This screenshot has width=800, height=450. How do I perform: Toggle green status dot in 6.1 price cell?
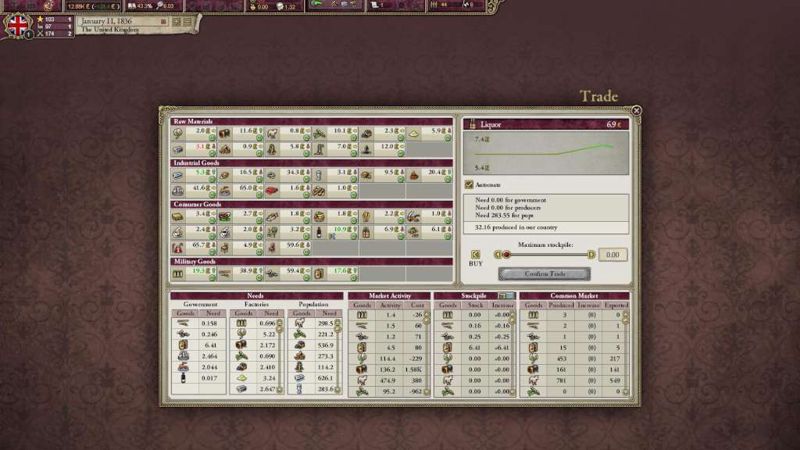(447, 236)
